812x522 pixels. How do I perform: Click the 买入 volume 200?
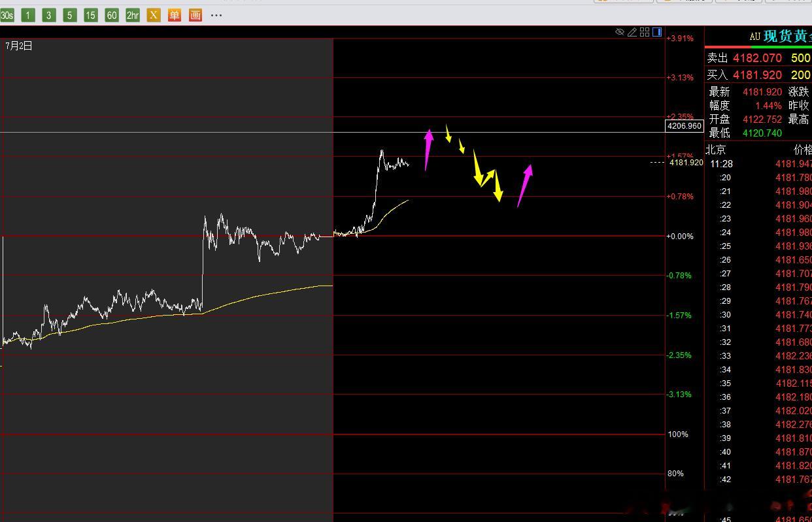click(800, 75)
